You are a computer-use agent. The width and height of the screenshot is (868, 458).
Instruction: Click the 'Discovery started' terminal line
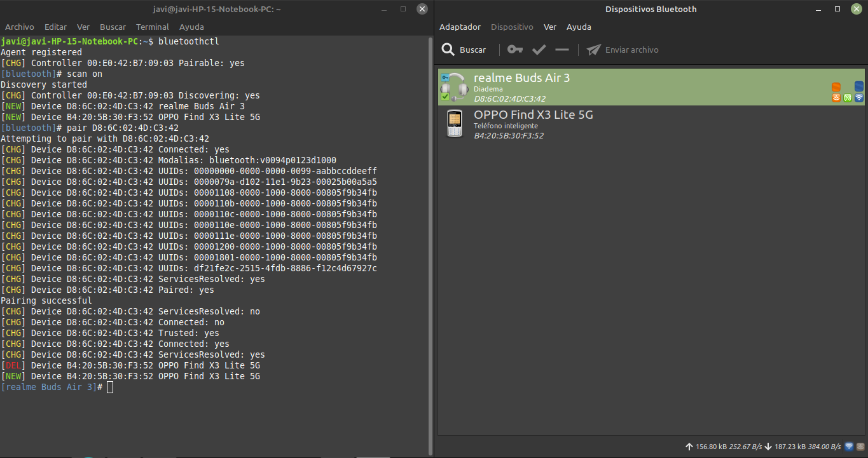(44, 84)
